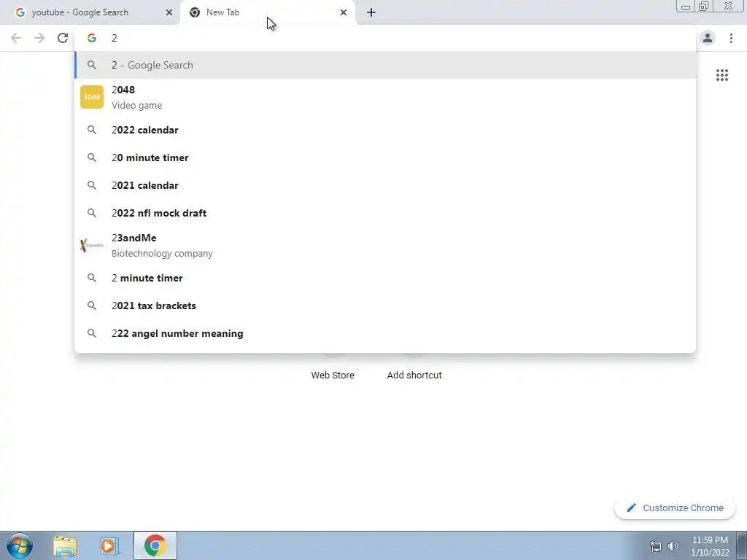Click the search icon beside '2021 tax brackets'

click(x=91, y=306)
